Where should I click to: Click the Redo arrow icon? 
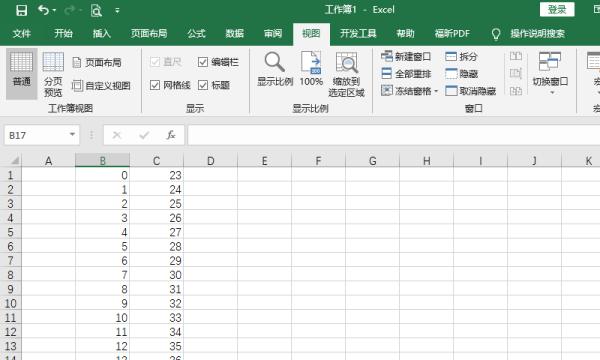[70, 10]
